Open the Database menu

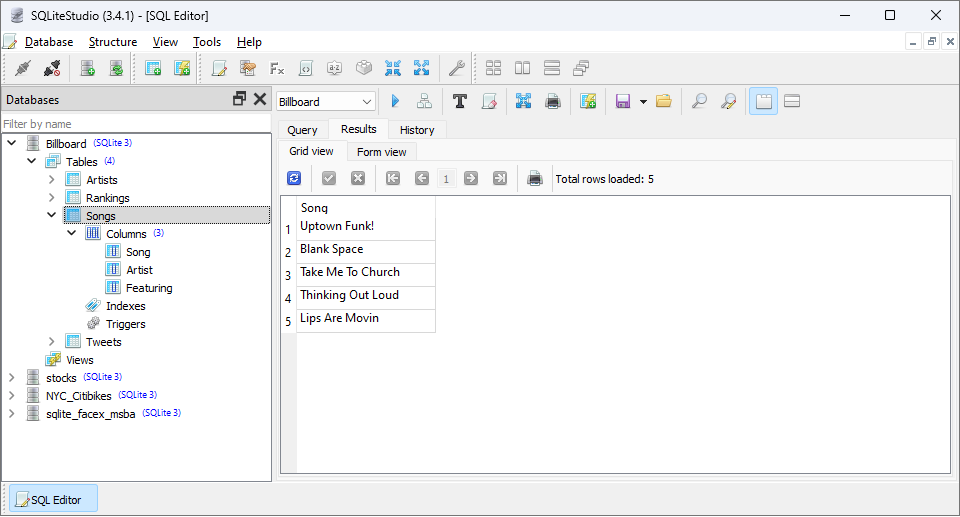(x=49, y=42)
